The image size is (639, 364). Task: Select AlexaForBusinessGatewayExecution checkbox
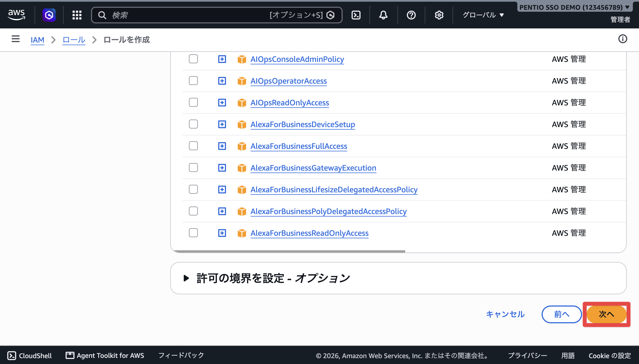point(193,168)
